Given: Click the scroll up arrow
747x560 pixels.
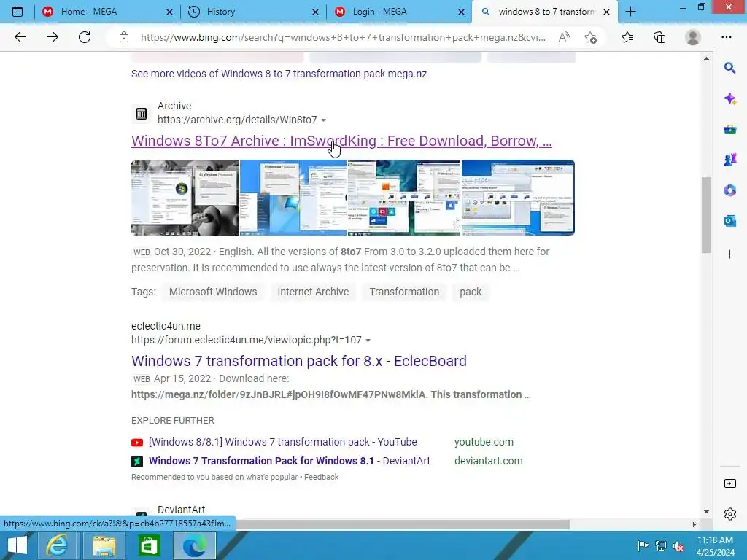Looking at the screenshot, I should (706, 58).
